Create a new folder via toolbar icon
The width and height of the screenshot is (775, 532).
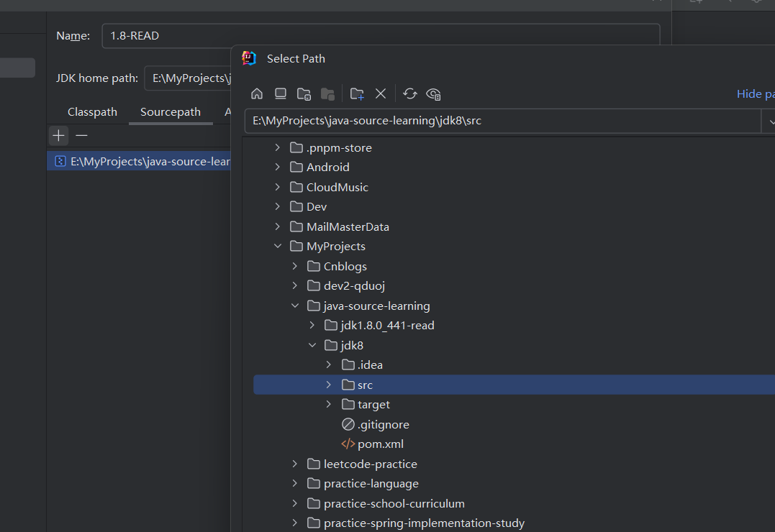(x=357, y=93)
